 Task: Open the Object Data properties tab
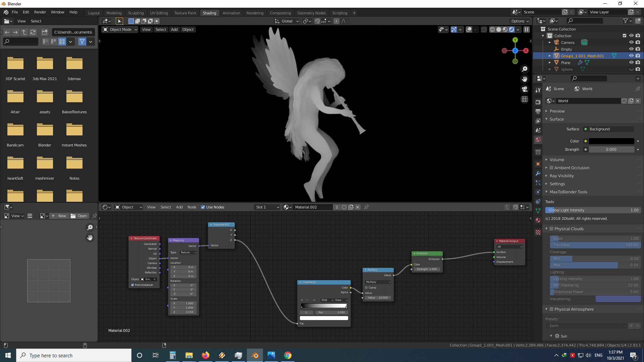coord(538,211)
